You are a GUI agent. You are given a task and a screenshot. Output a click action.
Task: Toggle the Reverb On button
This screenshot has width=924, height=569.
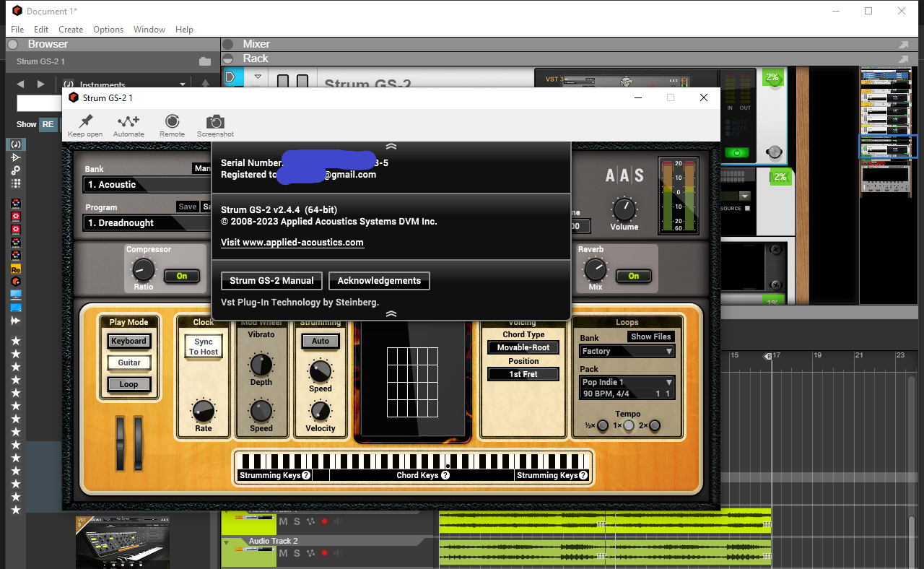point(634,276)
